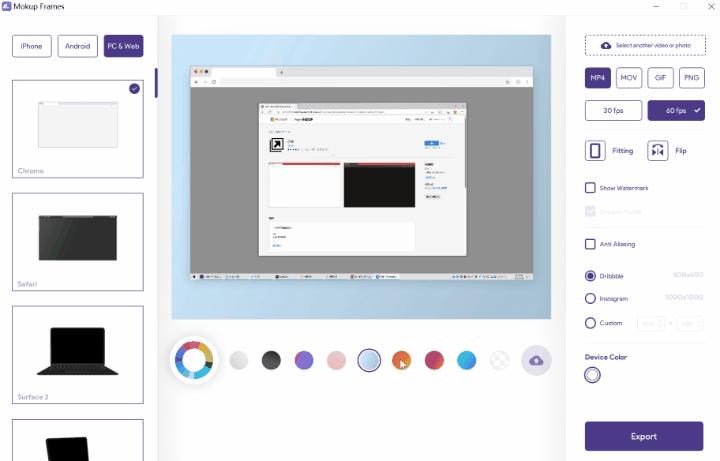Pick the light blue background swatch
Viewport: 720px width, 461px height.
[x=369, y=360]
